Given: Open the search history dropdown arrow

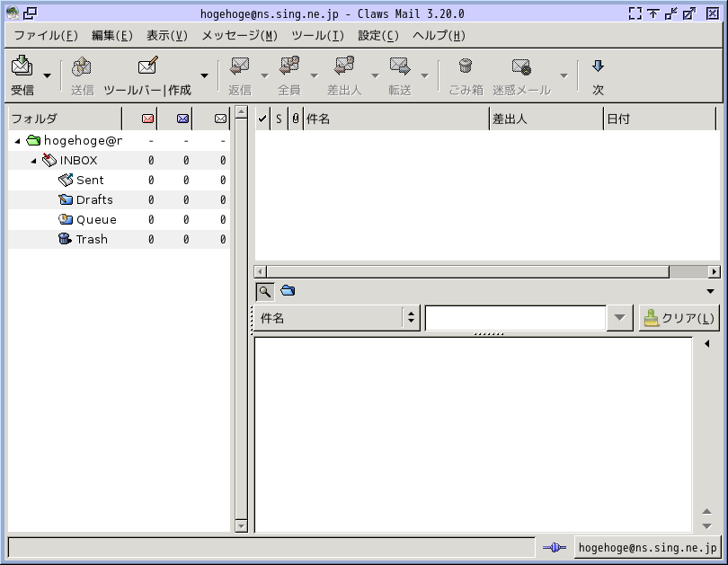Looking at the screenshot, I should pyautogui.click(x=620, y=318).
